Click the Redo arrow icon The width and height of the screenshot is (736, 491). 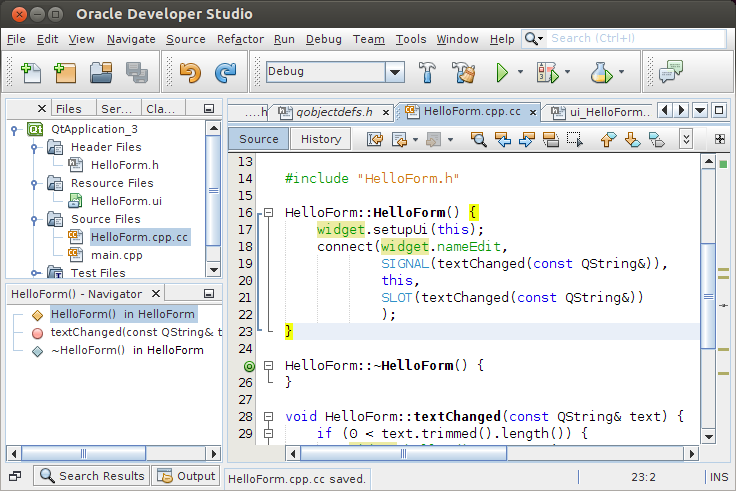coord(225,72)
